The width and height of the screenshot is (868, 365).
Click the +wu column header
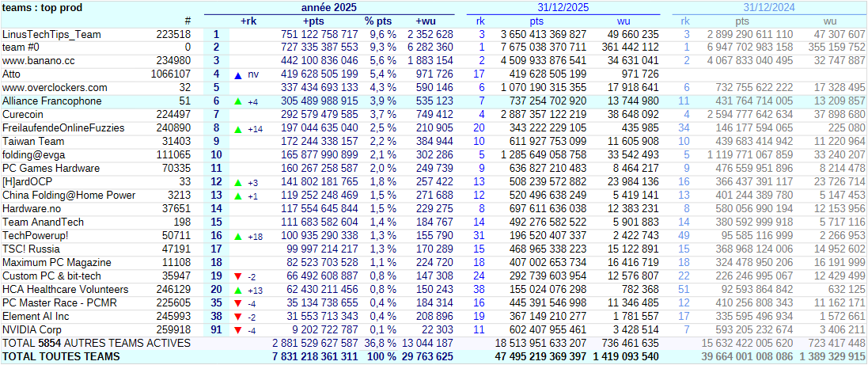pos(426,21)
